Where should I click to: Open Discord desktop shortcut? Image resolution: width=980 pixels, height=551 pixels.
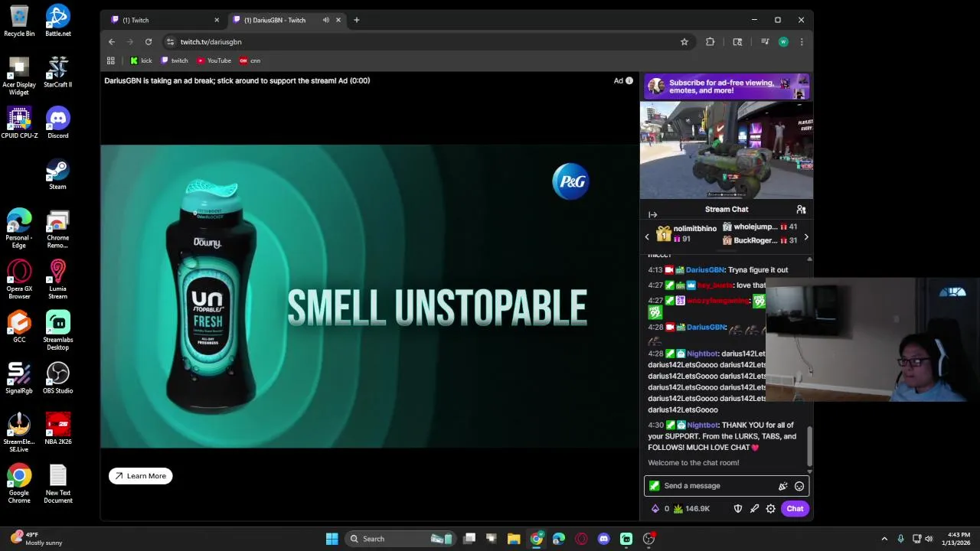click(57, 122)
